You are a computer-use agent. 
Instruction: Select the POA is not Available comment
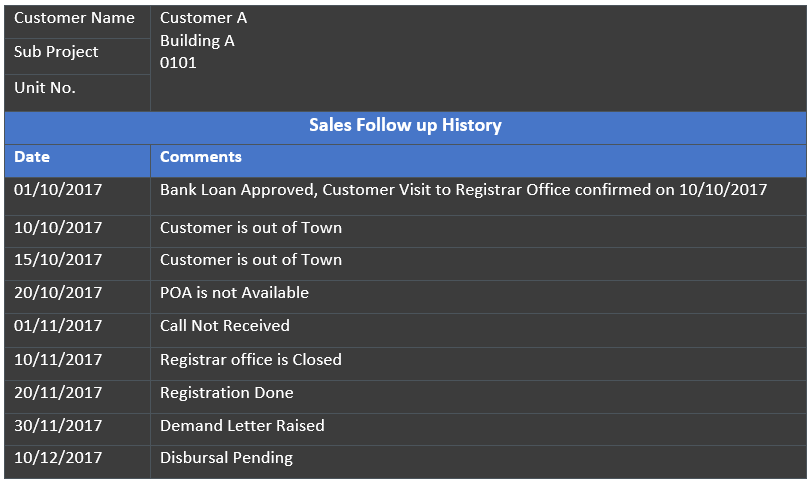234,293
